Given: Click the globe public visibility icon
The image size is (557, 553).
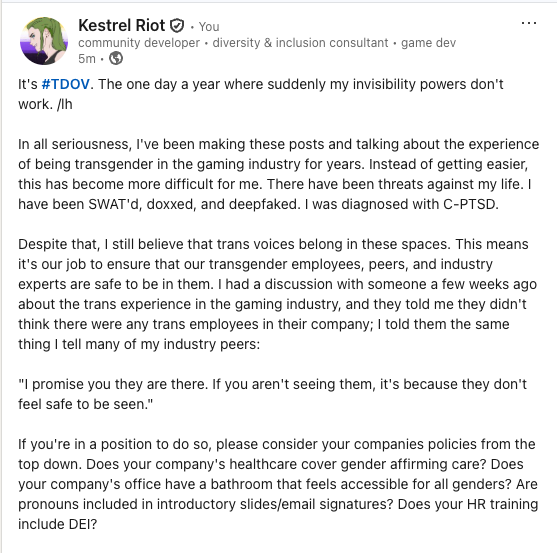Looking at the screenshot, I should coord(116,58).
